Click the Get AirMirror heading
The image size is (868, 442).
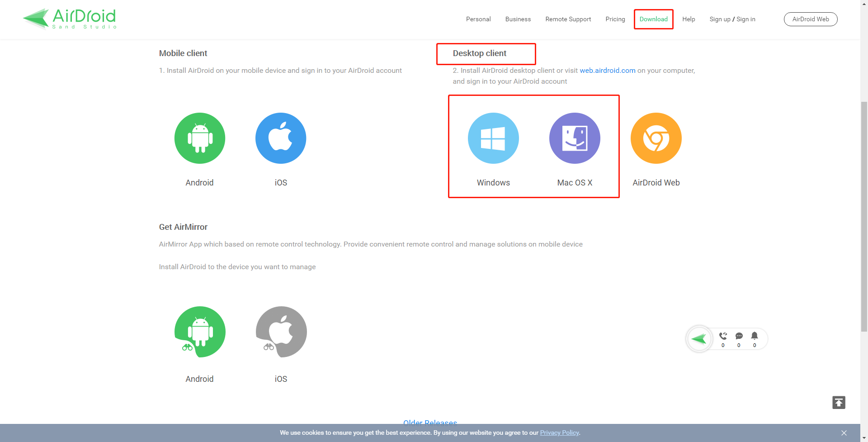coord(183,227)
